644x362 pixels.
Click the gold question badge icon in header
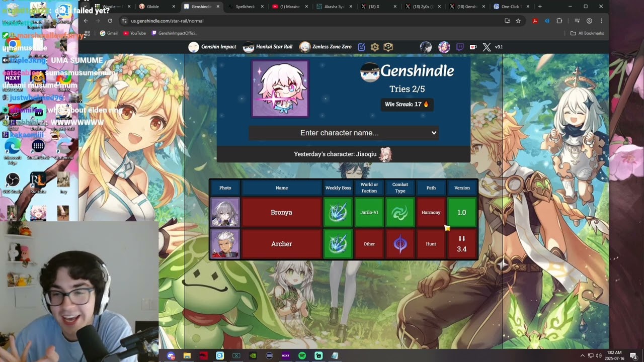388,47
